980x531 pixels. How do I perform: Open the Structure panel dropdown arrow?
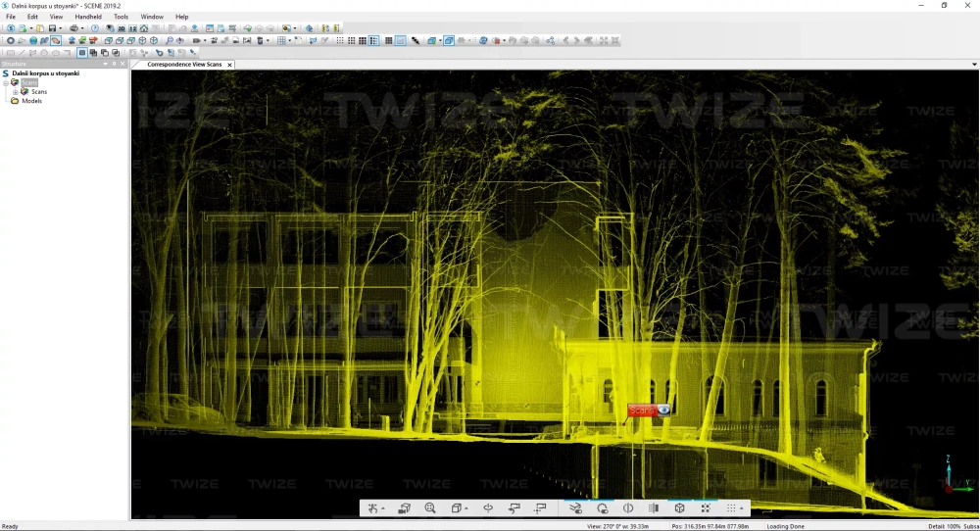tap(105, 64)
